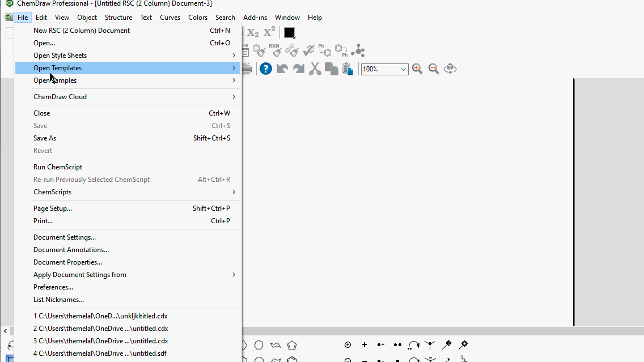Open Document Annotations... dialog
The image size is (644, 362).
pyautogui.click(x=128, y=250)
